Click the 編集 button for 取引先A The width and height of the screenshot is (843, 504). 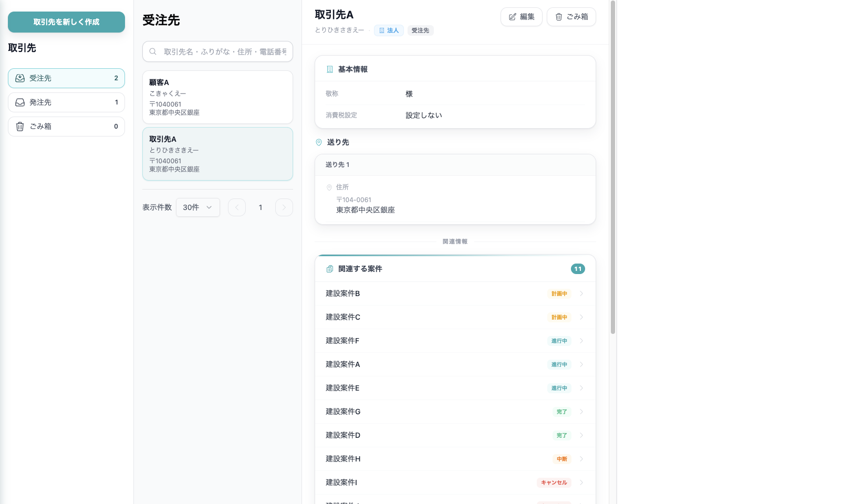coord(521,17)
